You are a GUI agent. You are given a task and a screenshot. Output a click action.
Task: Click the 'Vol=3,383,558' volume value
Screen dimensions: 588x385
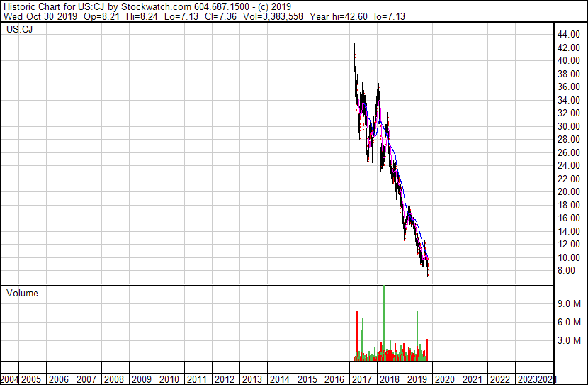[x=273, y=16]
